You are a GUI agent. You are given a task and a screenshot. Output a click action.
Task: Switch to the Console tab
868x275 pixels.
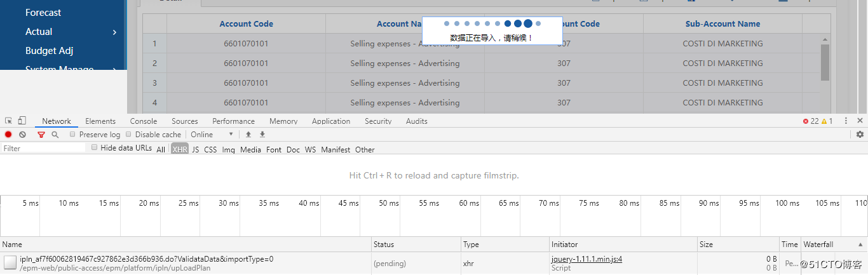[x=144, y=121]
